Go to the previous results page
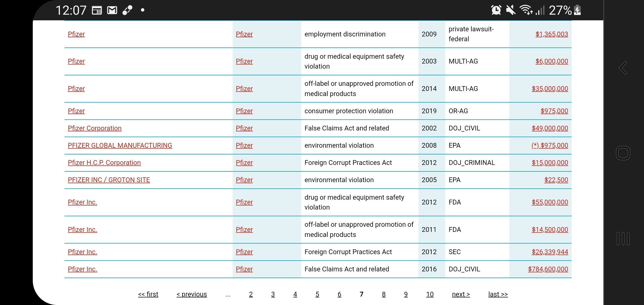644x305 pixels. pyautogui.click(x=192, y=294)
